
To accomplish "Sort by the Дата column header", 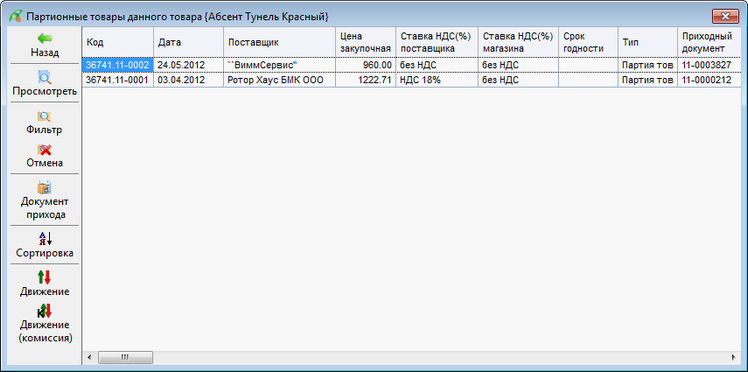I will (188, 42).
